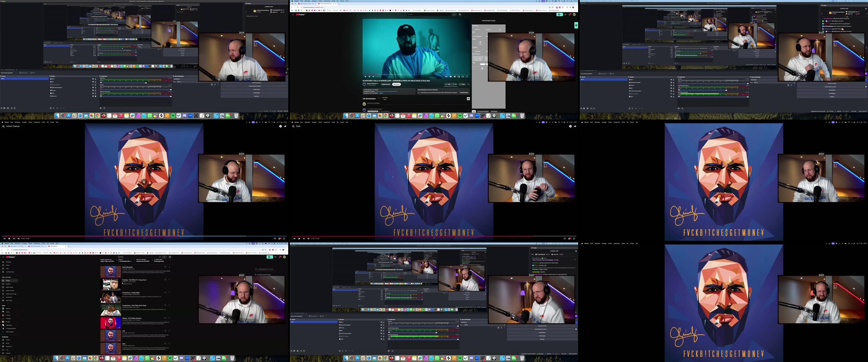Click Gesamten Verlauf löschen on history page

(263, 275)
